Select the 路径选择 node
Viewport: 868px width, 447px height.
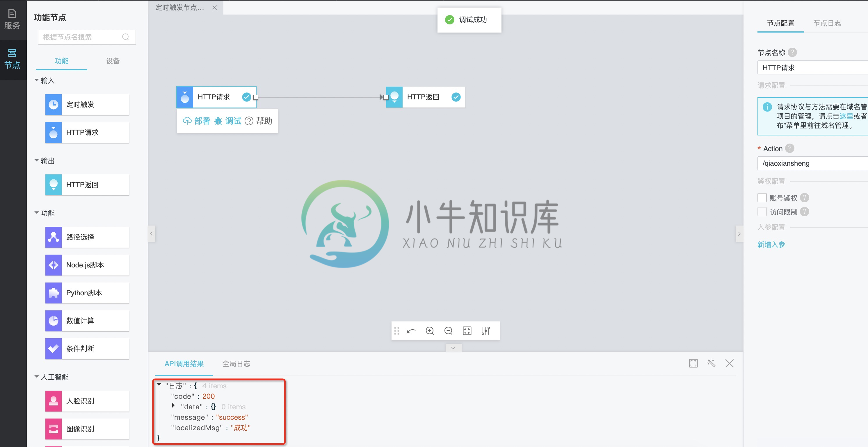pos(87,237)
